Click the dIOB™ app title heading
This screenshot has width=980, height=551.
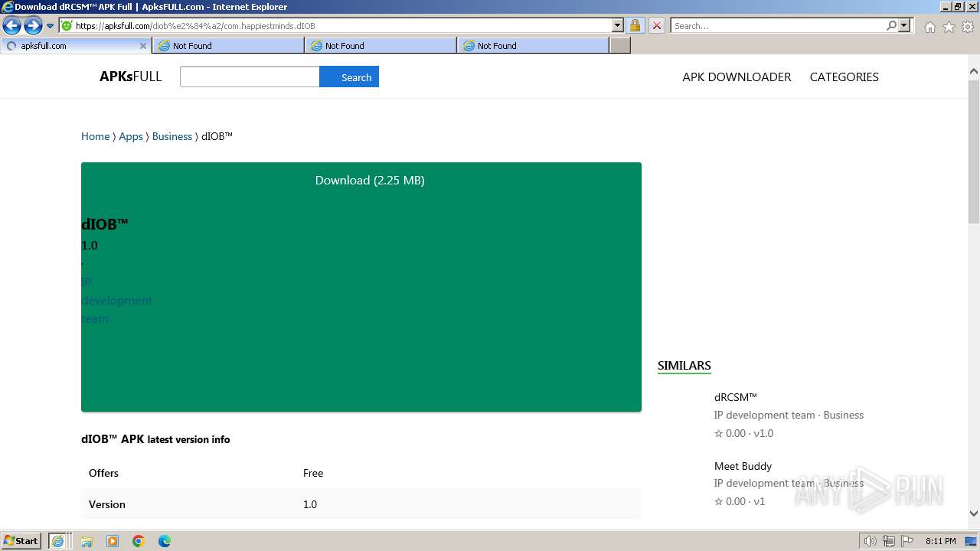(105, 224)
